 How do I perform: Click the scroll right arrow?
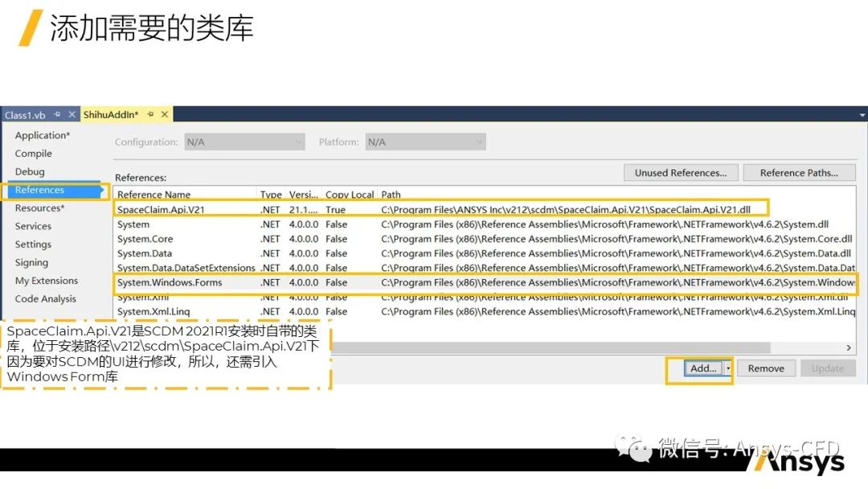[x=849, y=347]
